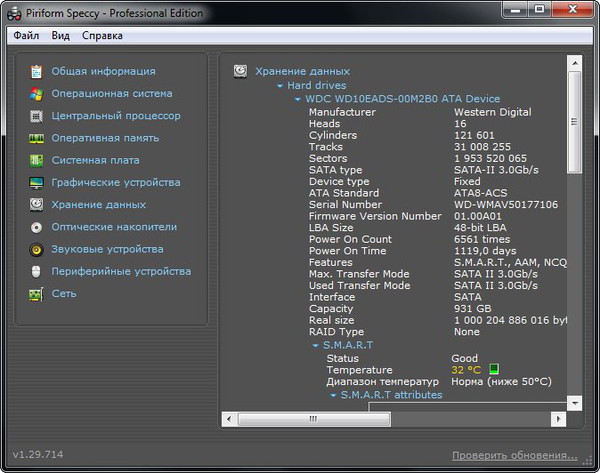
Task: Select the Графические устройства monitor icon
Action: (36, 183)
